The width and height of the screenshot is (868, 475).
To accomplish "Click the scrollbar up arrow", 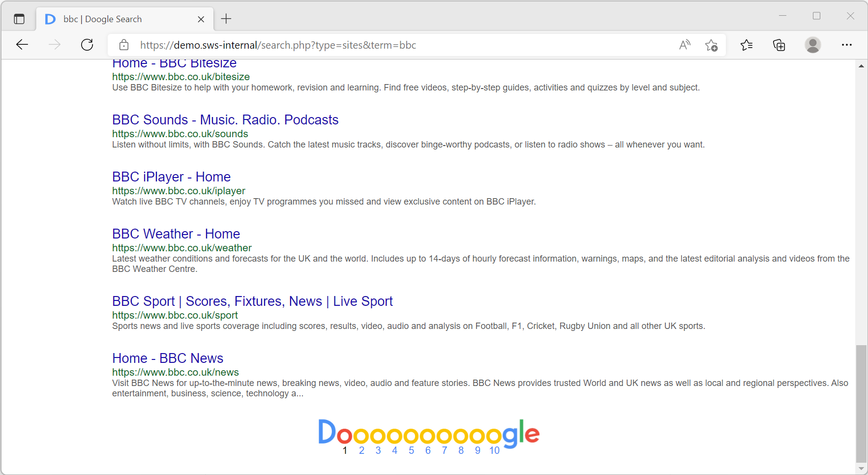I will (x=861, y=66).
